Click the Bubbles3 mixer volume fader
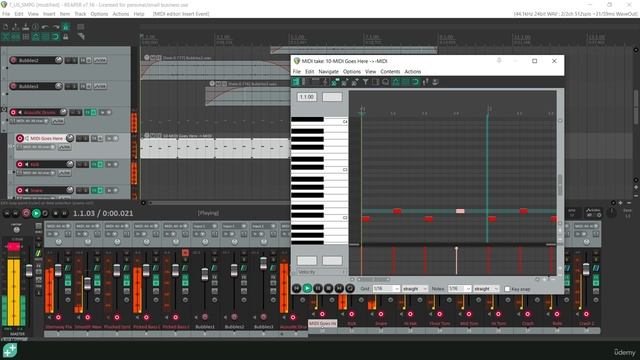Screen dimensions: 640x360 [264, 264]
